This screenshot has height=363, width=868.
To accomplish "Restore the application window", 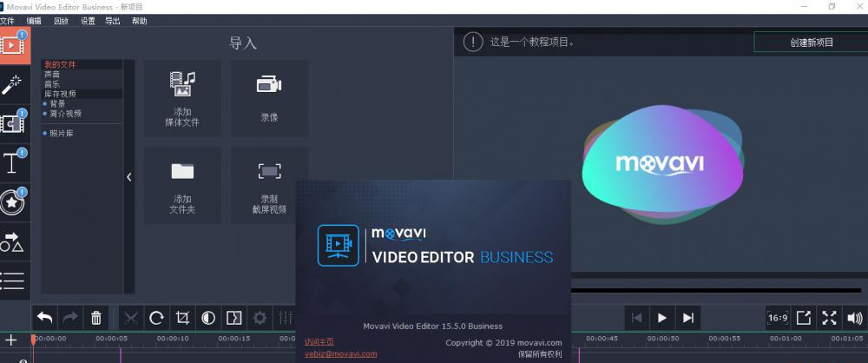I will [832, 6].
